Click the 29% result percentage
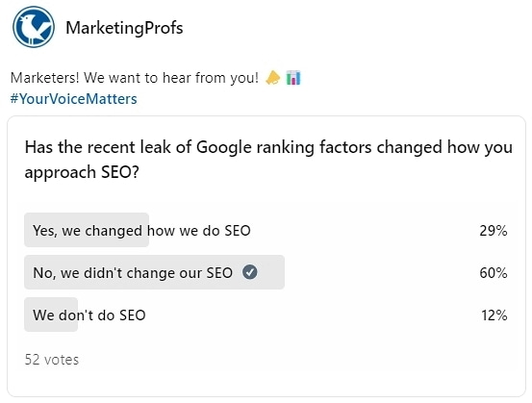Image resolution: width=532 pixels, height=403 pixels. point(494,231)
